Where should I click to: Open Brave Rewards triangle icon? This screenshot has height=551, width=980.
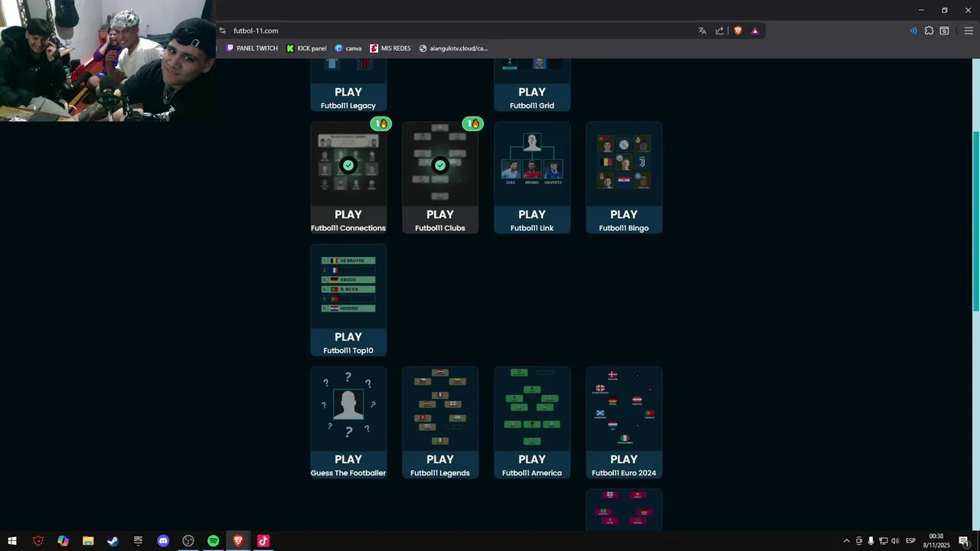(x=755, y=31)
